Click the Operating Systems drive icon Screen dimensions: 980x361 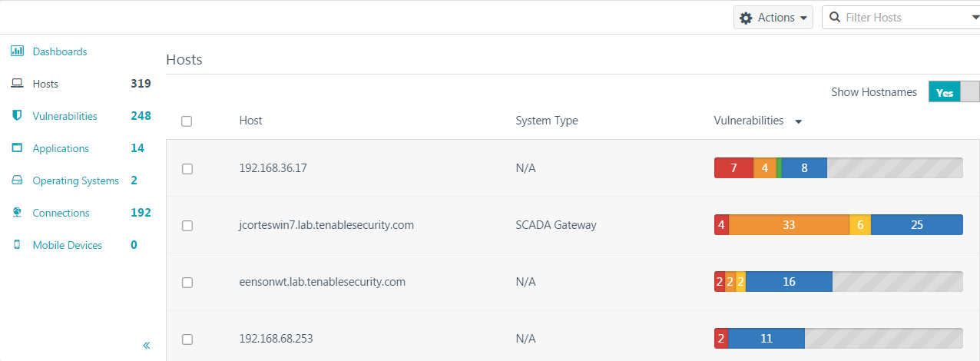(x=17, y=180)
